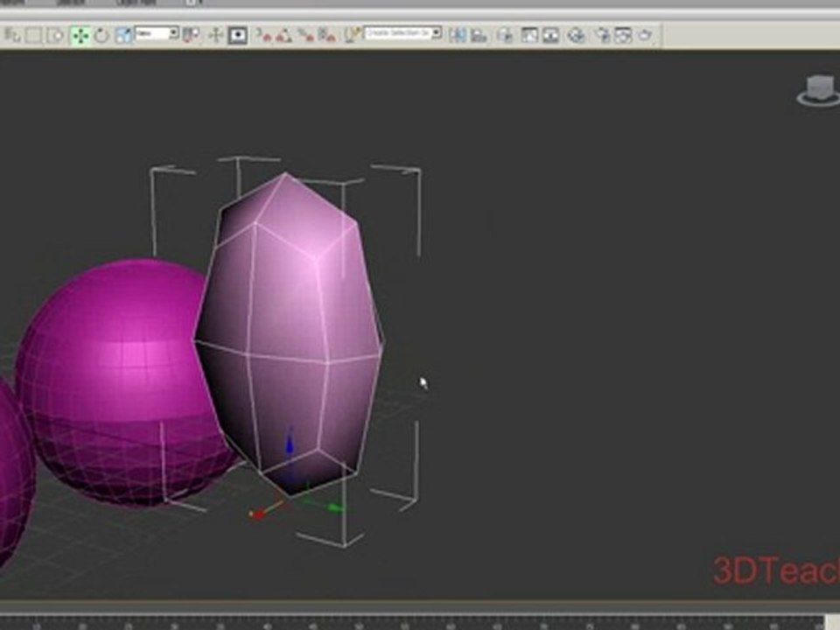
Task: Toggle Keyboard Shortcut Override button
Action: pyautogui.click(x=237, y=35)
